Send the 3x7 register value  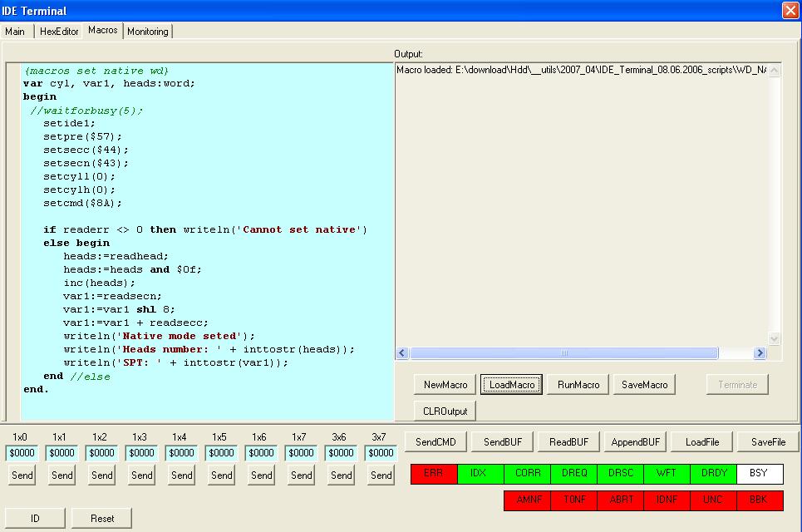(x=381, y=475)
